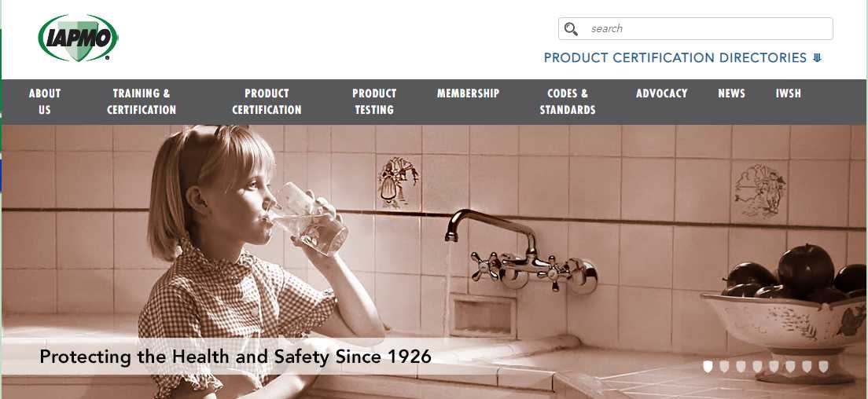The width and height of the screenshot is (868, 399).
Task: Click the search magnifier icon
Action: [572, 29]
